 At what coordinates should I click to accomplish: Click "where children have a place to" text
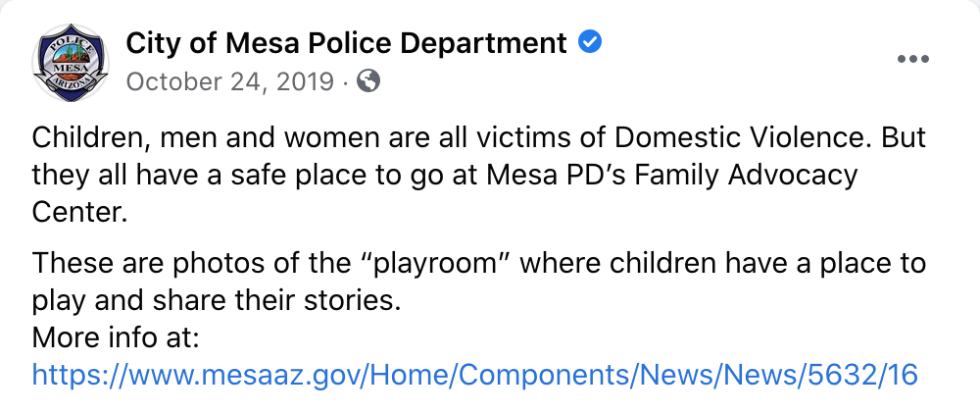(723, 263)
